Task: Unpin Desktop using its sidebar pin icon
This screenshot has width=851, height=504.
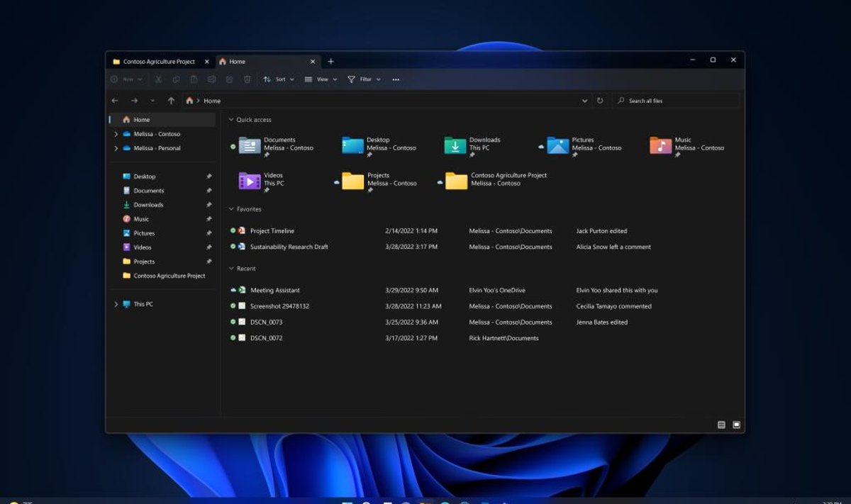Action: (x=208, y=177)
